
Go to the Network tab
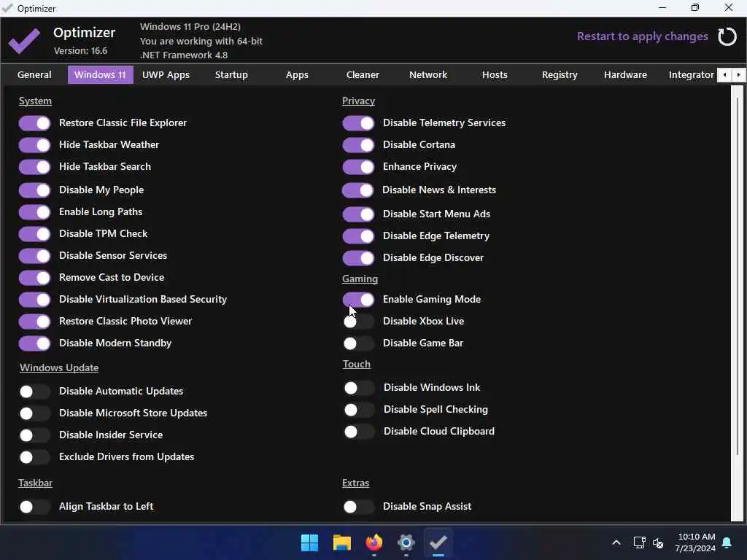click(x=428, y=75)
